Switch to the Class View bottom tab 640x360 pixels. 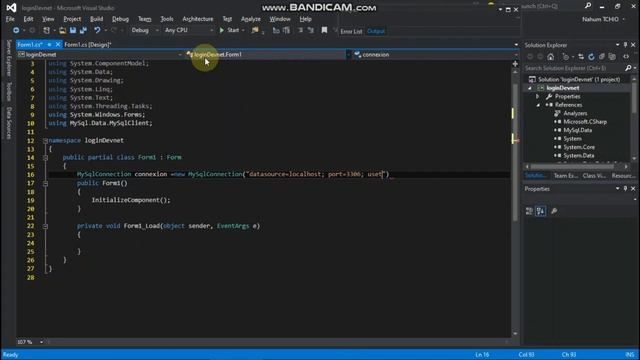[x=594, y=176]
